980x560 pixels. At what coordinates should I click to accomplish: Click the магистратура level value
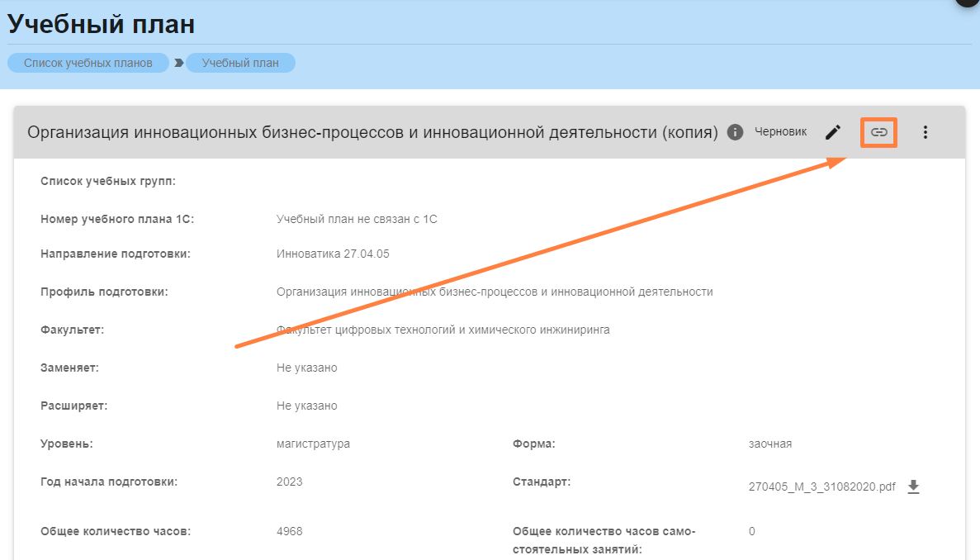313,444
